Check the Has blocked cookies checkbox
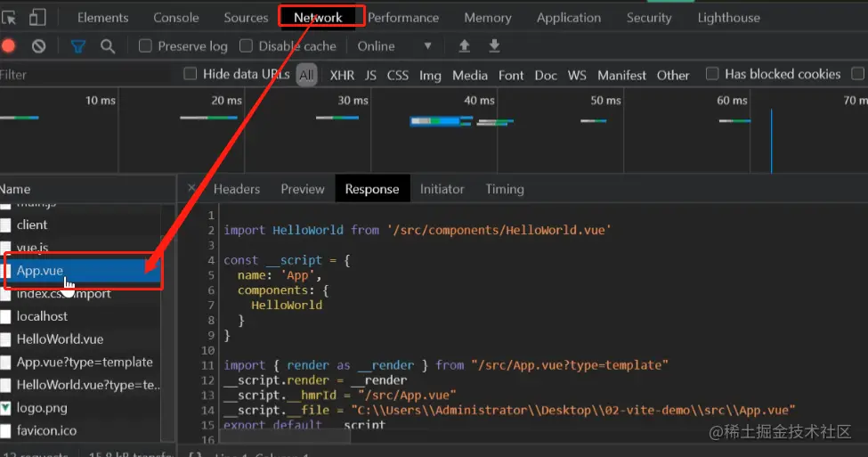Screen dimensions: 868x457 pyautogui.click(x=712, y=74)
